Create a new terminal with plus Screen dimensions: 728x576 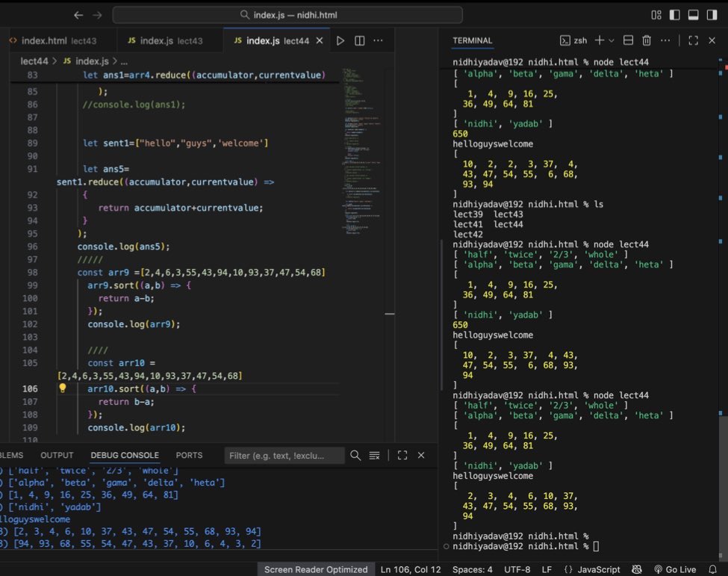tap(600, 41)
